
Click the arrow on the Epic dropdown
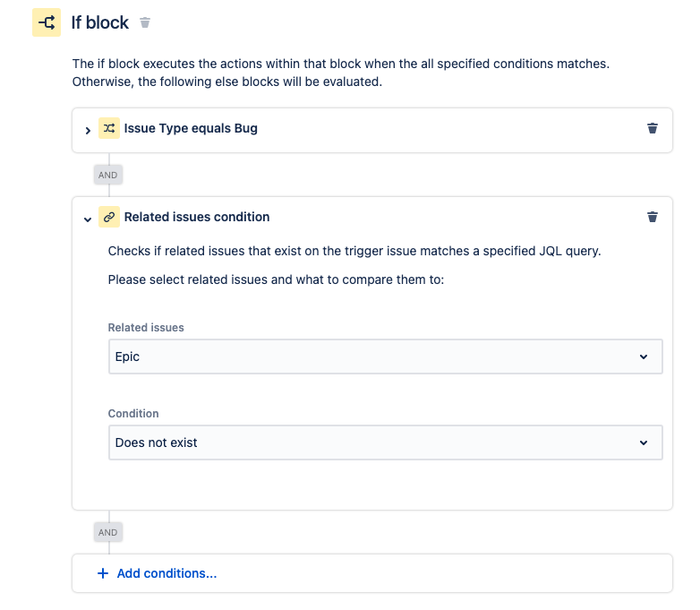point(644,357)
